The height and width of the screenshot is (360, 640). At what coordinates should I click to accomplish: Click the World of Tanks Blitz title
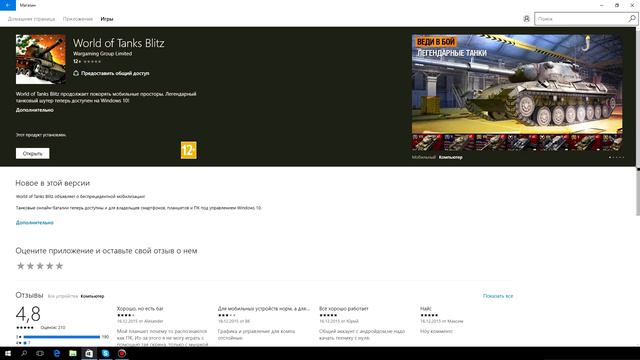[x=119, y=43]
